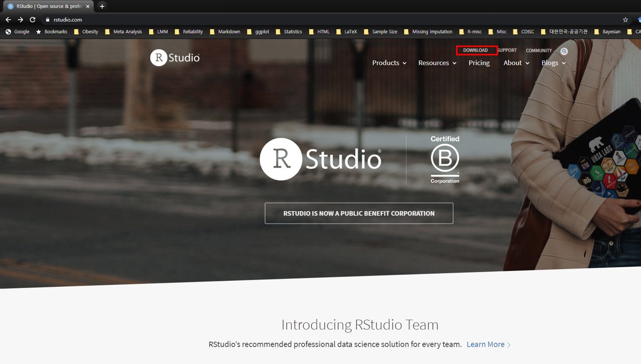Image resolution: width=641 pixels, height=364 pixels.
Task: Open the Meta Analysis bookmark folder
Action: [x=123, y=32]
